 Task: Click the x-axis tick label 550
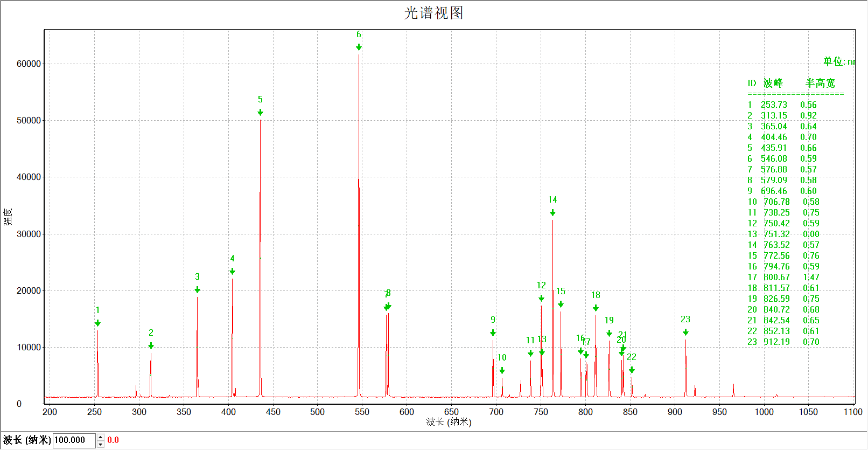tap(362, 412)
